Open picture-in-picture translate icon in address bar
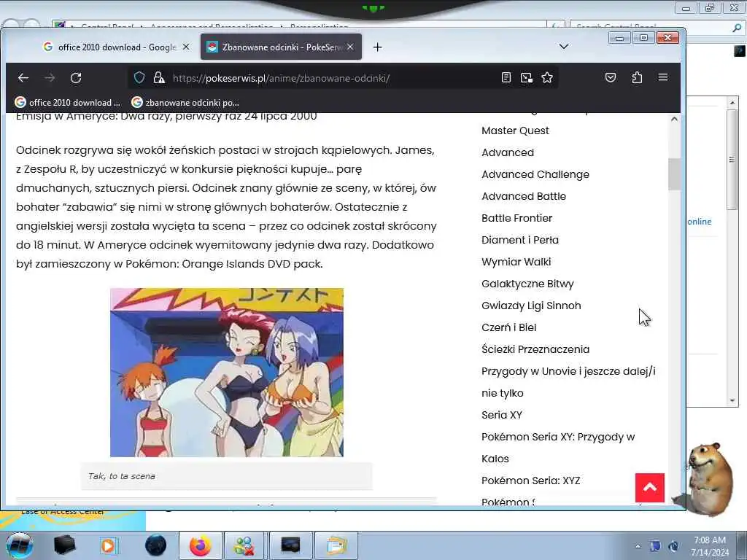Image resolution: width=747 pixels, height=560 pixels. pos(527,77)
